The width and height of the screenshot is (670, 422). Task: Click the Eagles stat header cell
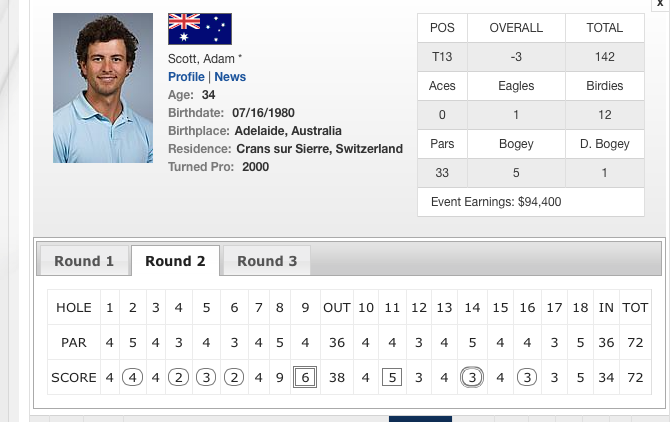[516, 86]
